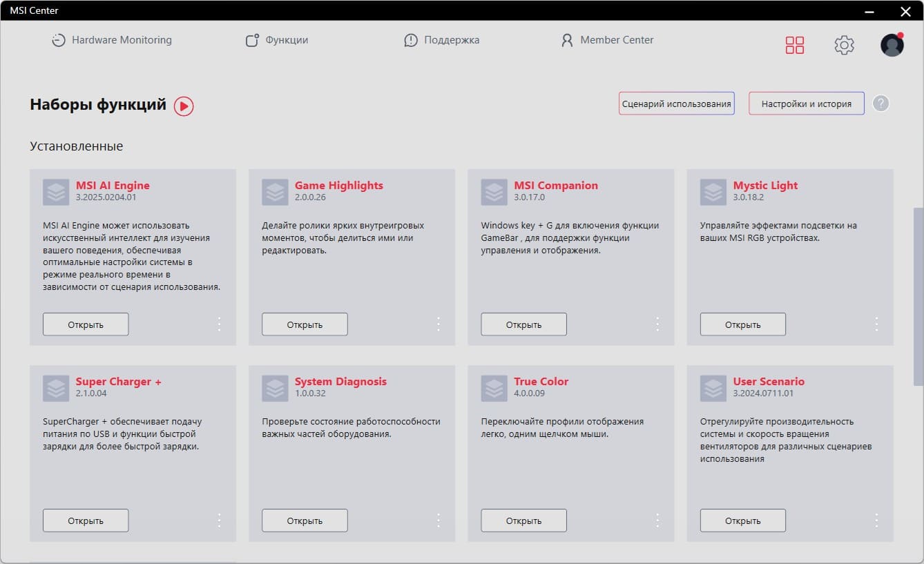The width and height of the screenshot is (924, 564).
Task: Click the User Scenario title
Action: point(769,381)
